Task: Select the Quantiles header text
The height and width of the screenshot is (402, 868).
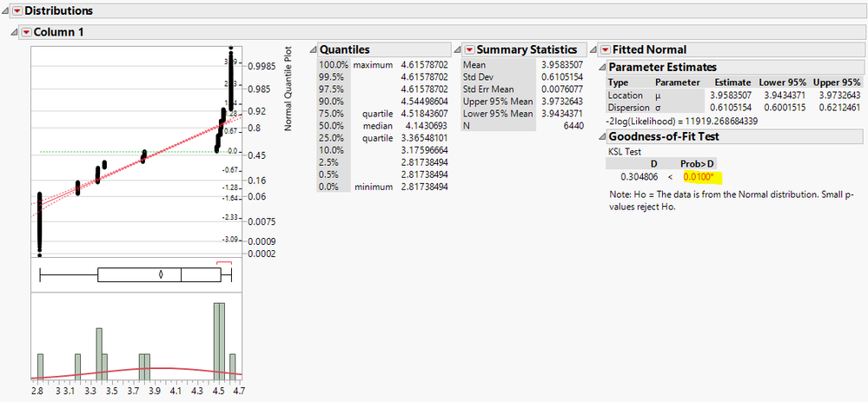Action: coord(345,49)
